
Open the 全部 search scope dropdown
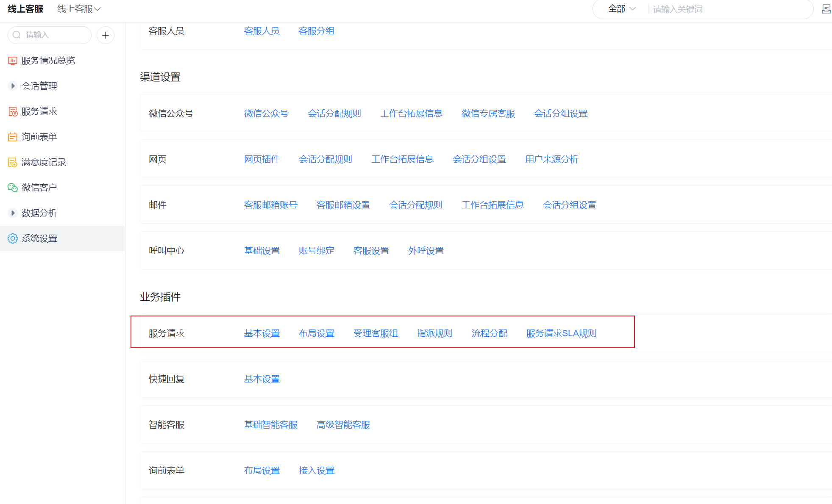pyautogui.click(x=622, y=9)
